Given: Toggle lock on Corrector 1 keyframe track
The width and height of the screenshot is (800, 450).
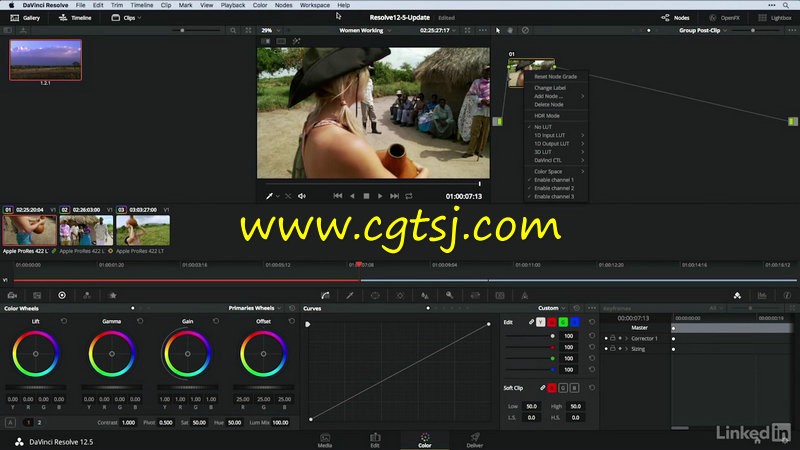Looking at the screenshot, I should coord(613,338).
